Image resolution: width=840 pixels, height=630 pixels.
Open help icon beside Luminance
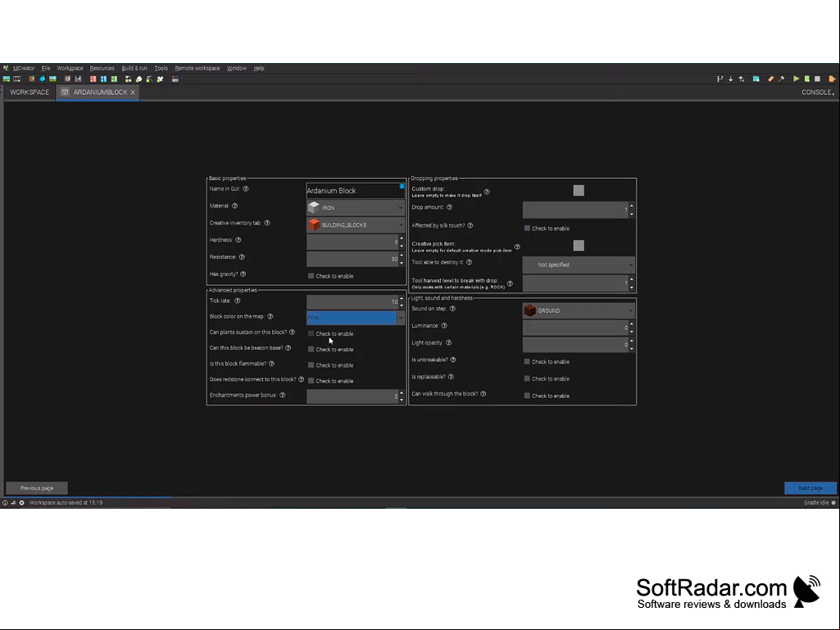coord(444,326)
